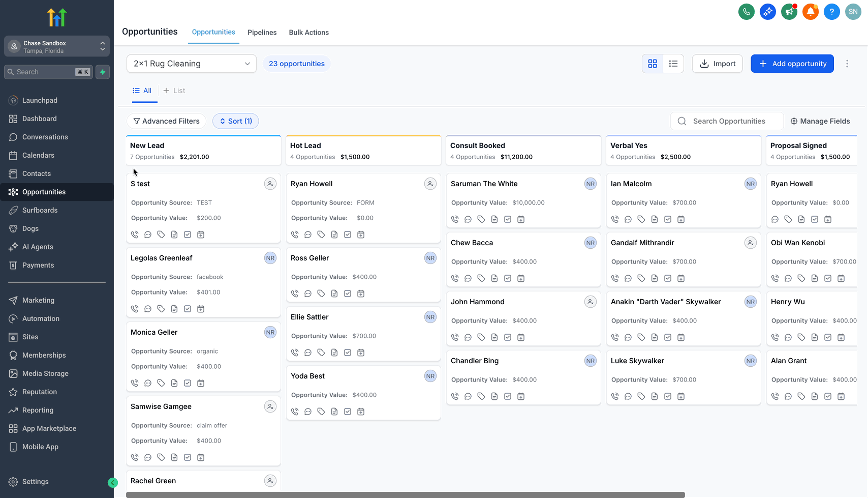Click the Add opportunity button
Screen dimensions: 868x498
click(x=792, y=64)
